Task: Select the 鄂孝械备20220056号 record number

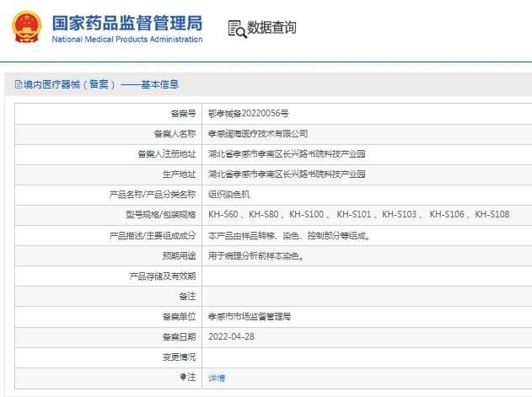Action: (249, 113)
